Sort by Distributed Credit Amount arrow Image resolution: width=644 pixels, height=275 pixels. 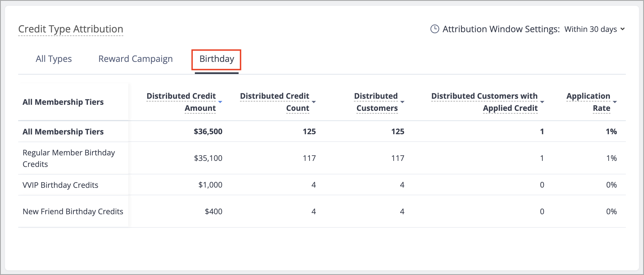[x=220, y=102]
